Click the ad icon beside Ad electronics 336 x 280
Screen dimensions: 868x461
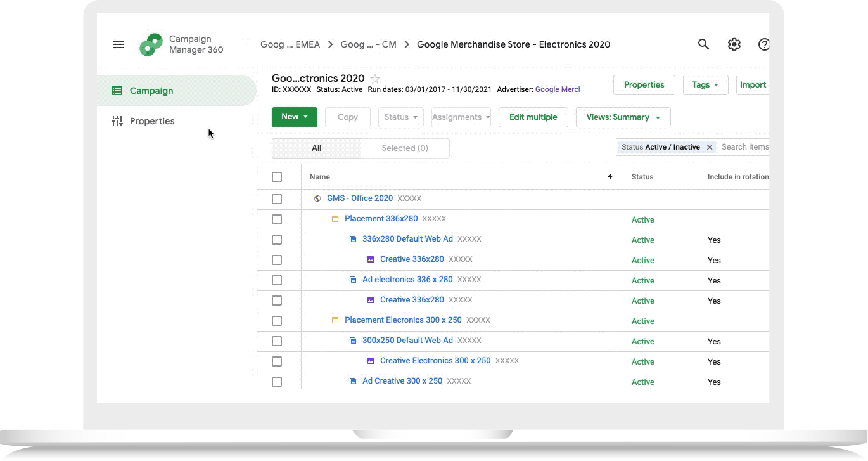[x=353, y=280]
